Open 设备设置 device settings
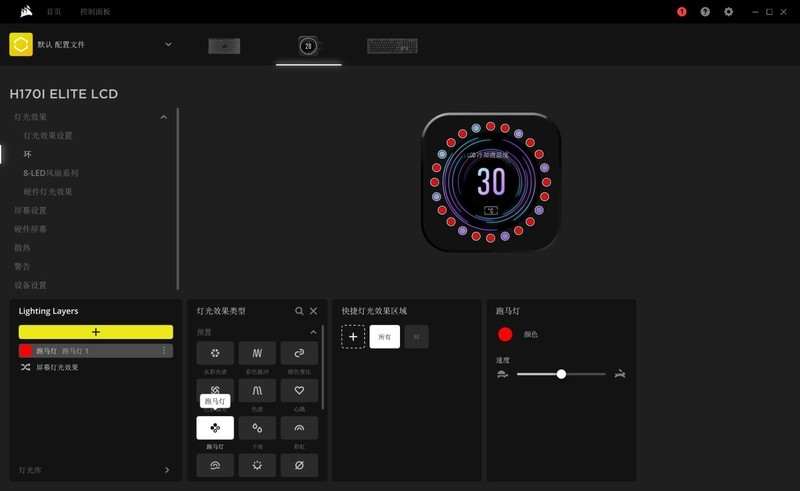800x491 pixels. [x=31, y=285]
